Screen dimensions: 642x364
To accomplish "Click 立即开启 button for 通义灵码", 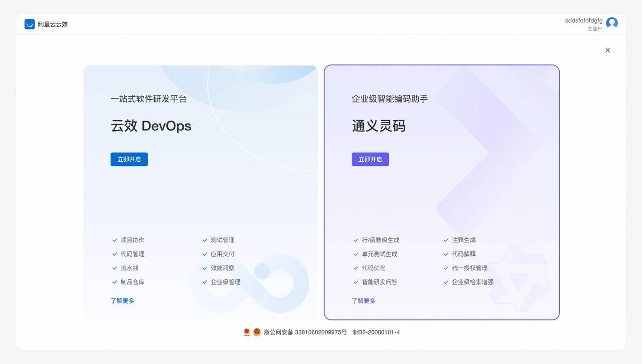I will (x=370, y=160).
